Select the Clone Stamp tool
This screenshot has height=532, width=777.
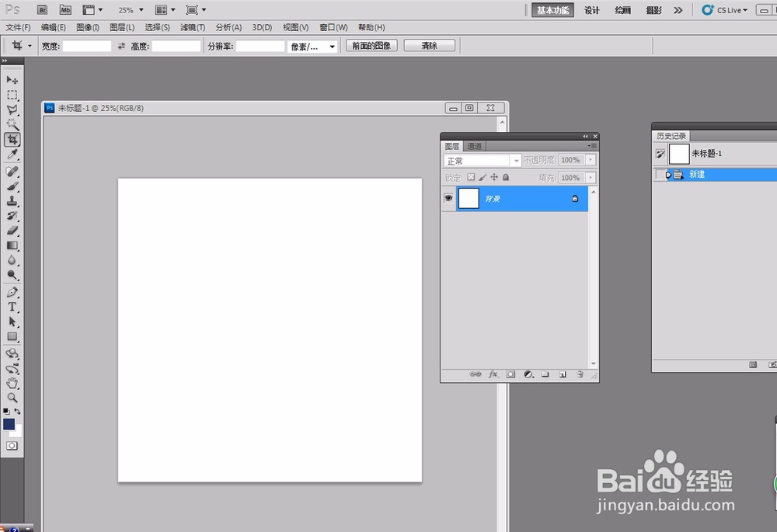pos(12,201)
